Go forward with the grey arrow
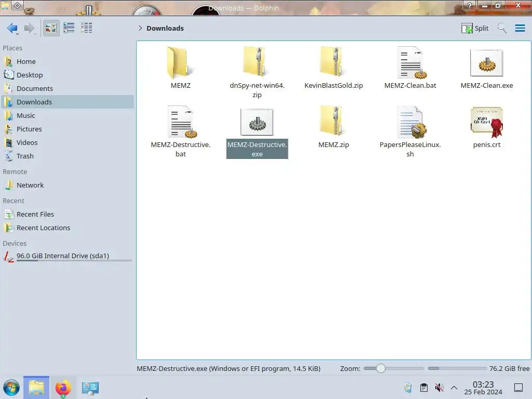The image size is (532, 399). click(30, 28)
